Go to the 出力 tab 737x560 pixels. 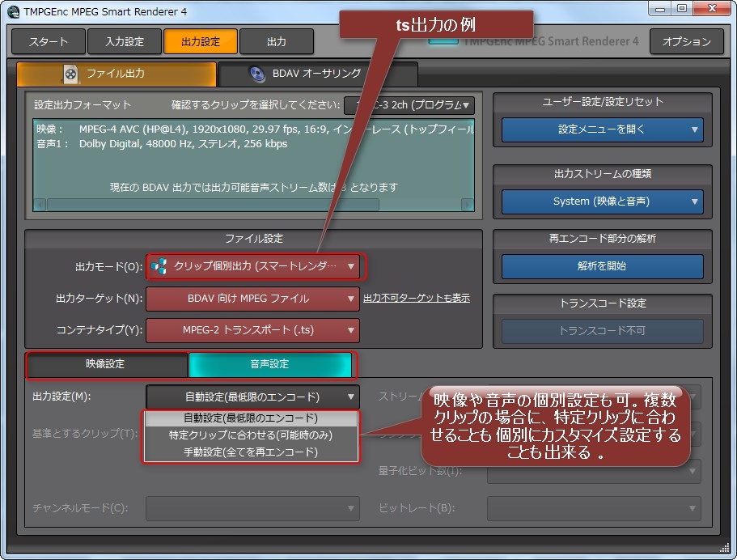coord(277,42)
